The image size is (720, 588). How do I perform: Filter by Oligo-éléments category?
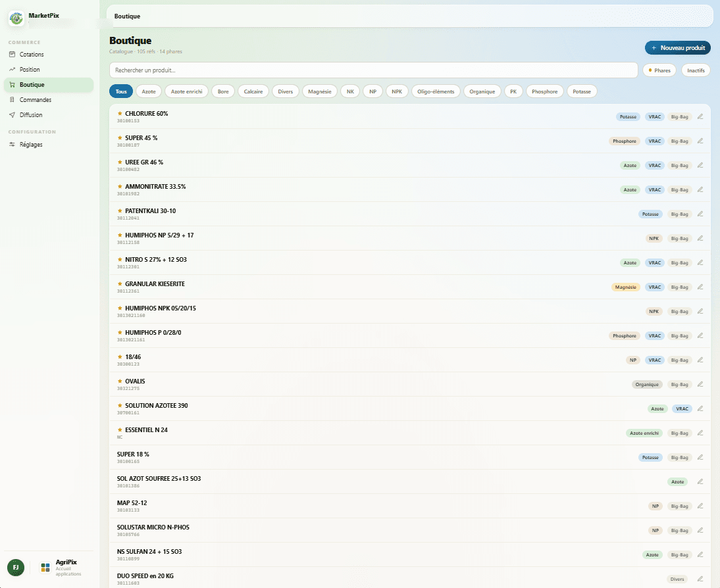click(x=436, y=91)
